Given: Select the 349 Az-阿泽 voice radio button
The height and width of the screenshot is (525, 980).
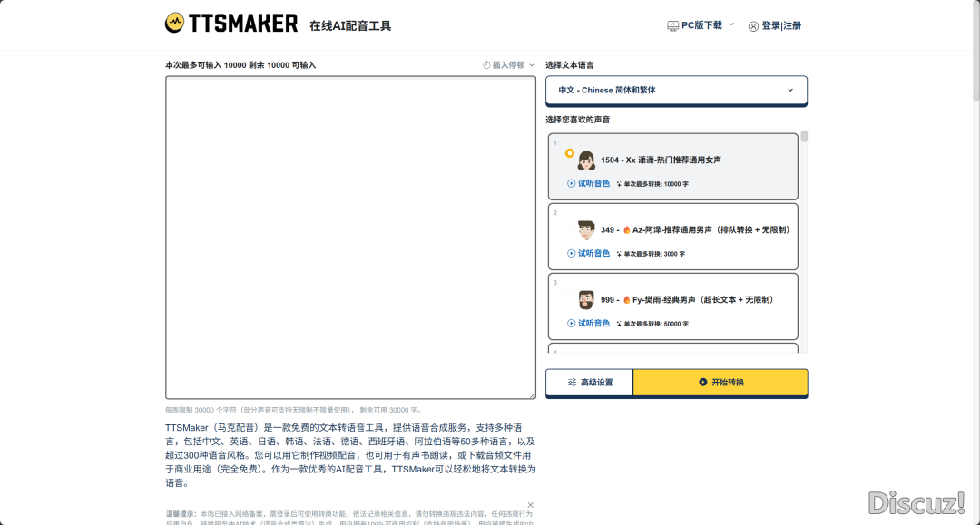Looking at the screenshot, I should pyautogui.click(x=569, y=223).
